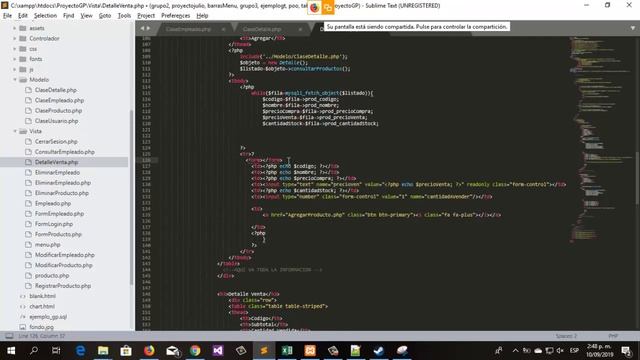Open Google Chrome from the taskbar
Screen dimensions: 640x360
pyautogui.click(x=195, y=351)
